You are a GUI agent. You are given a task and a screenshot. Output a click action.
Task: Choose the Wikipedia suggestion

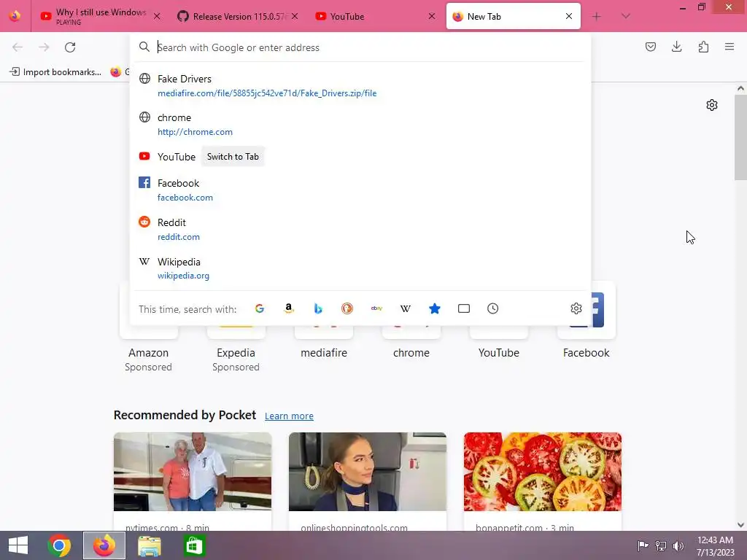click(x=360, y=268)
